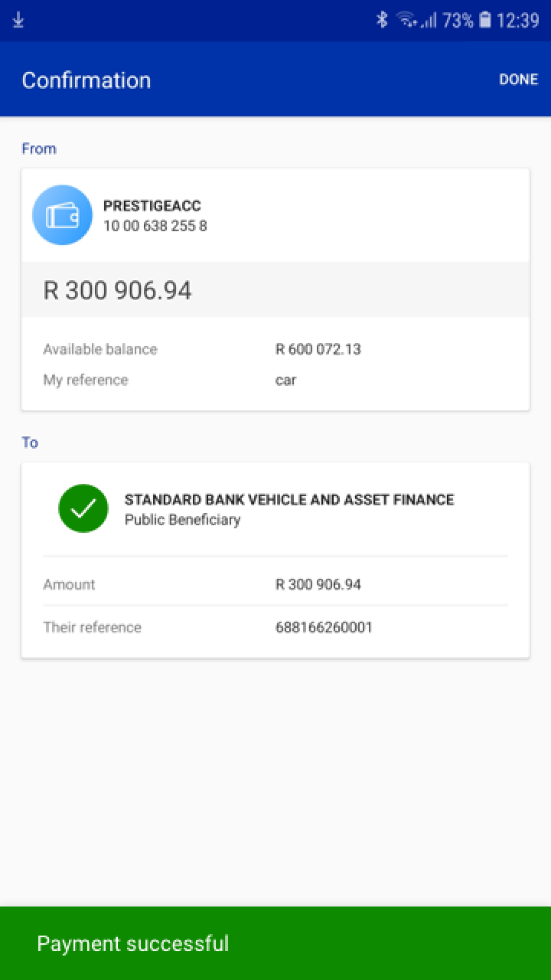
Task: Tap the mobile signal strength icon
Action: click(x=429, y=21)
